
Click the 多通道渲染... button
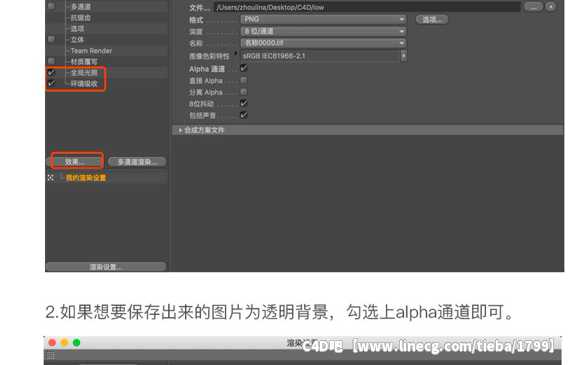pyautogui.click(x=137, y=162)
